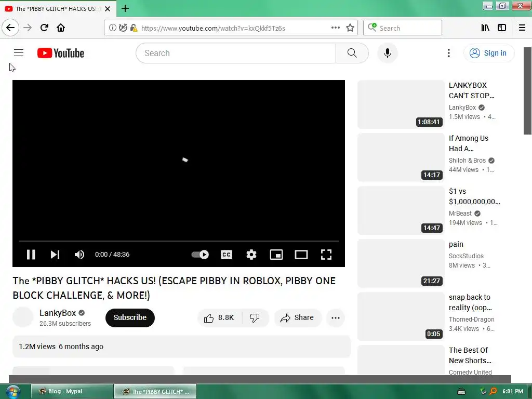Open the taskbar keyboard tray icon
The height and width of the screenshot is (399, 532).
tap(461, 392)
